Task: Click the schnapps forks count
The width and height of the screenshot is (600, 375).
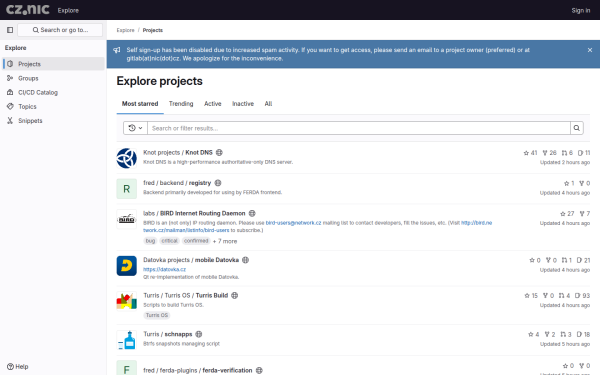Action: [549, 334]
